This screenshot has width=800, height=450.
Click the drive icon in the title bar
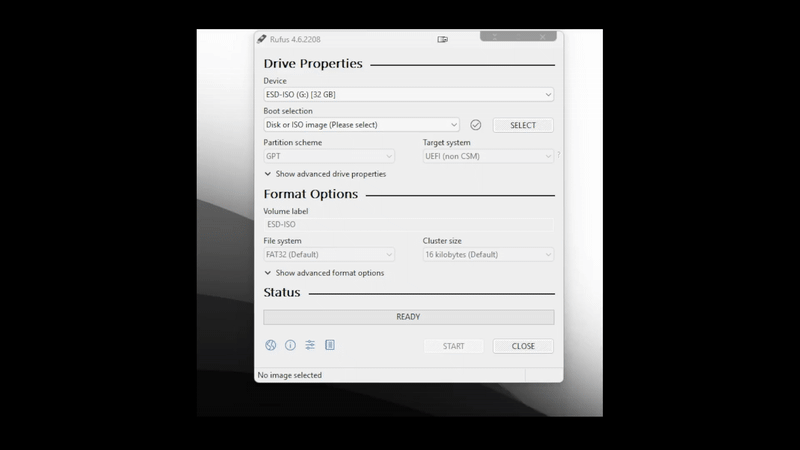(442, 40)
